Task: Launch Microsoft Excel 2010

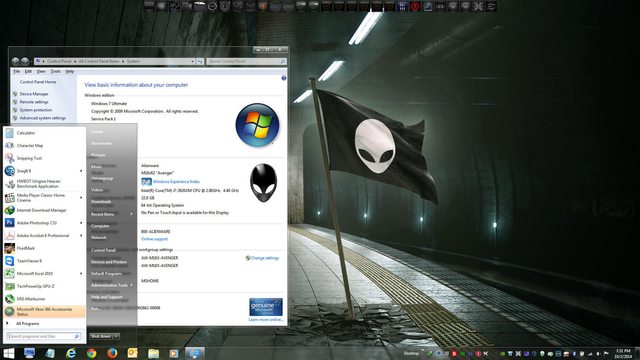Action: coord(44,273)
